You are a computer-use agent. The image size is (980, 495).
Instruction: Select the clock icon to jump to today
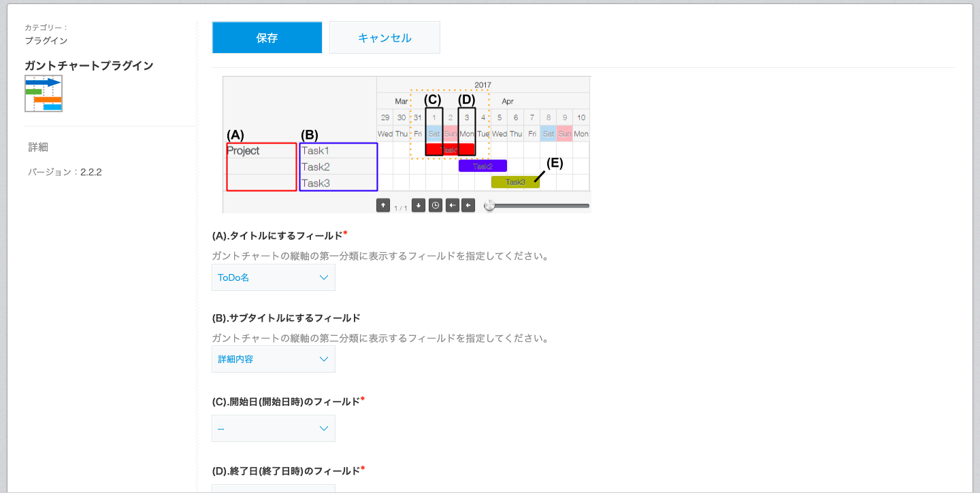[436, 205]
